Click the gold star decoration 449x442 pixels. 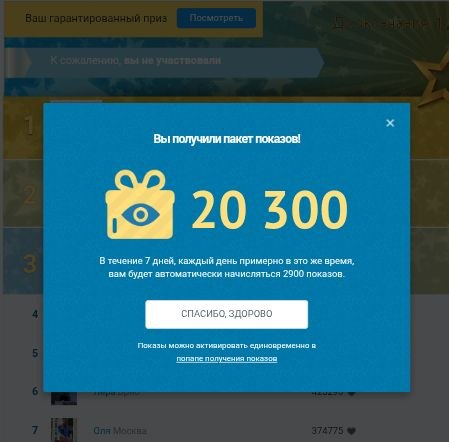432,78
